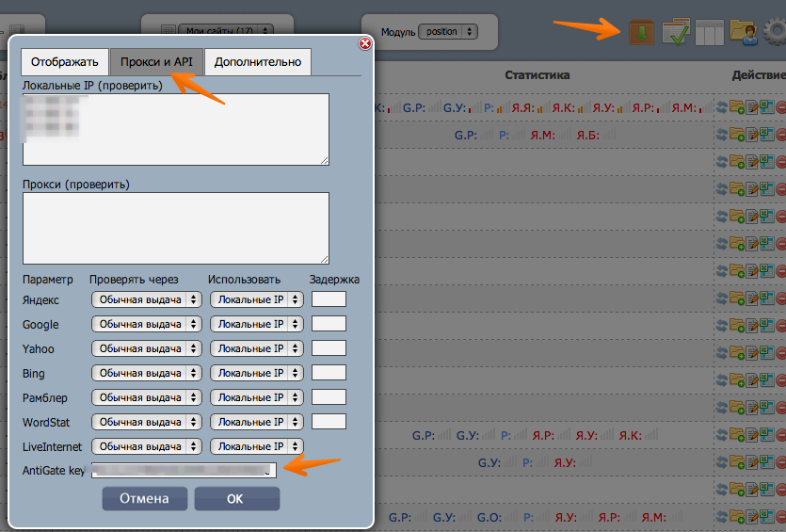Click red delete icon in Я.Я row
The width and height of the screenshot is (786, 532).
coord(781,106)
